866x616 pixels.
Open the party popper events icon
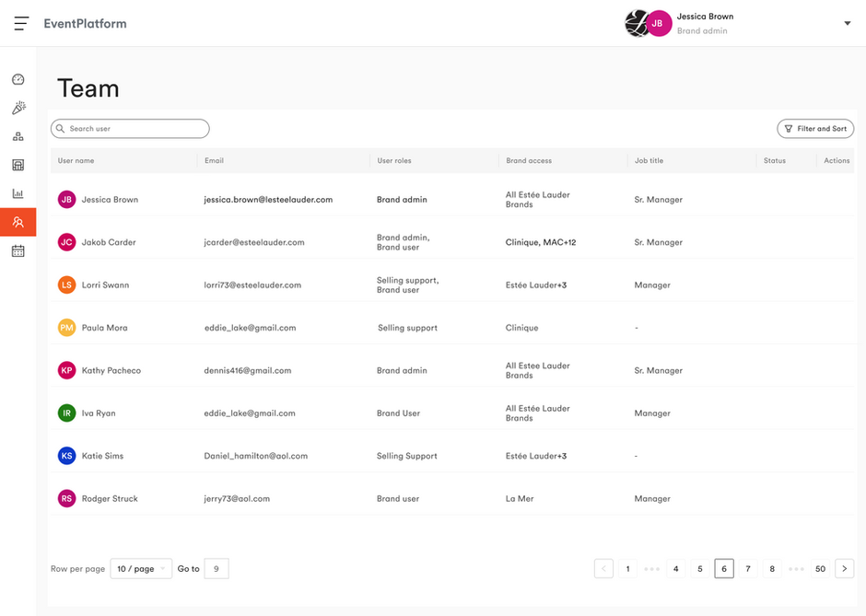(18, 109)
